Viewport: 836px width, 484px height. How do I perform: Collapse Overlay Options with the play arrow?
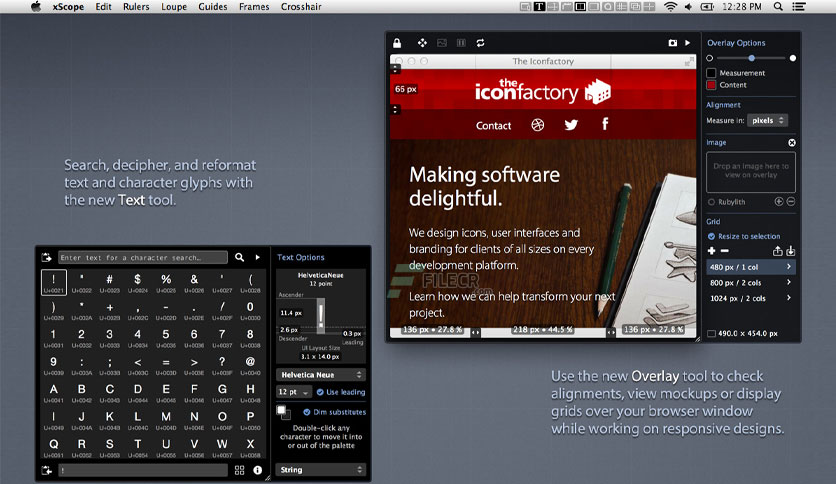(x=688, y=43)
